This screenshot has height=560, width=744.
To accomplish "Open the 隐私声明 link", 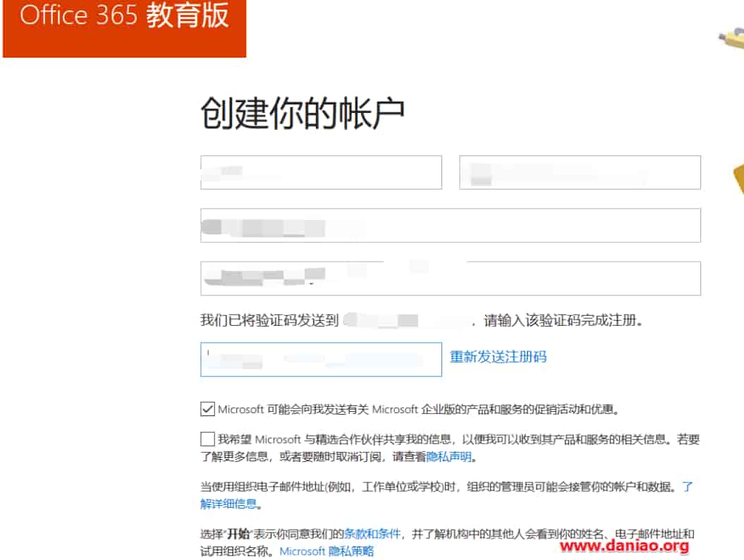I will point(449,456).
